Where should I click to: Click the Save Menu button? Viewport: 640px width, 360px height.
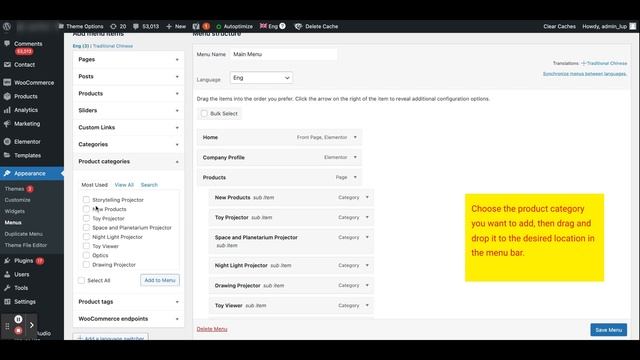[609, 330]
